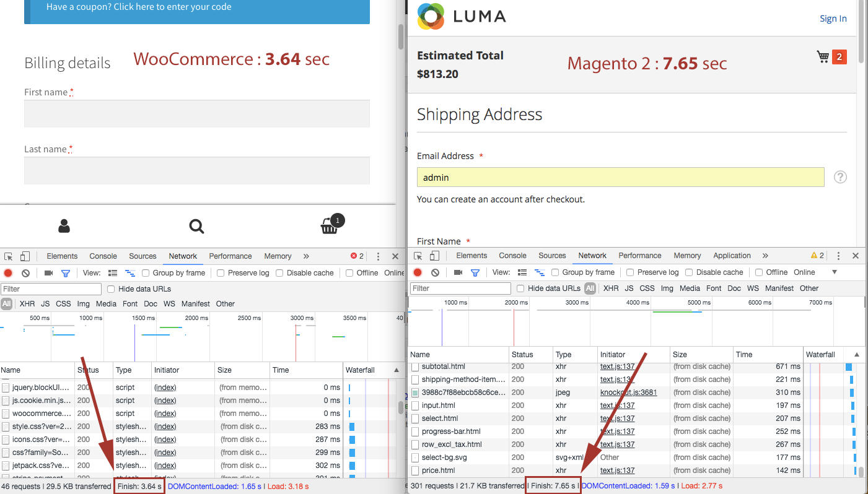
Task: Click the magnifier search icon on WooCommerce page
Action: [196, 227]
